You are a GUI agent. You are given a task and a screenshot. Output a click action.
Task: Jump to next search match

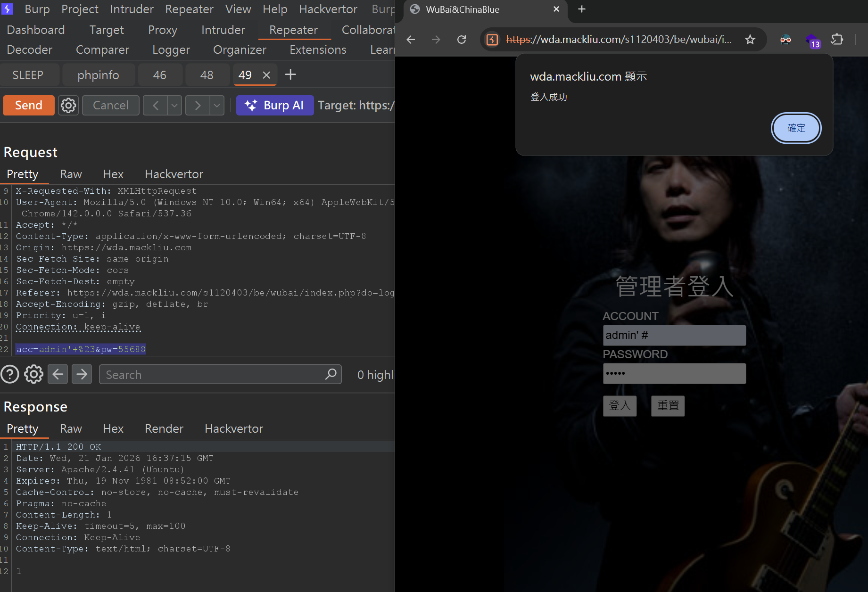[x=82, y=374]
